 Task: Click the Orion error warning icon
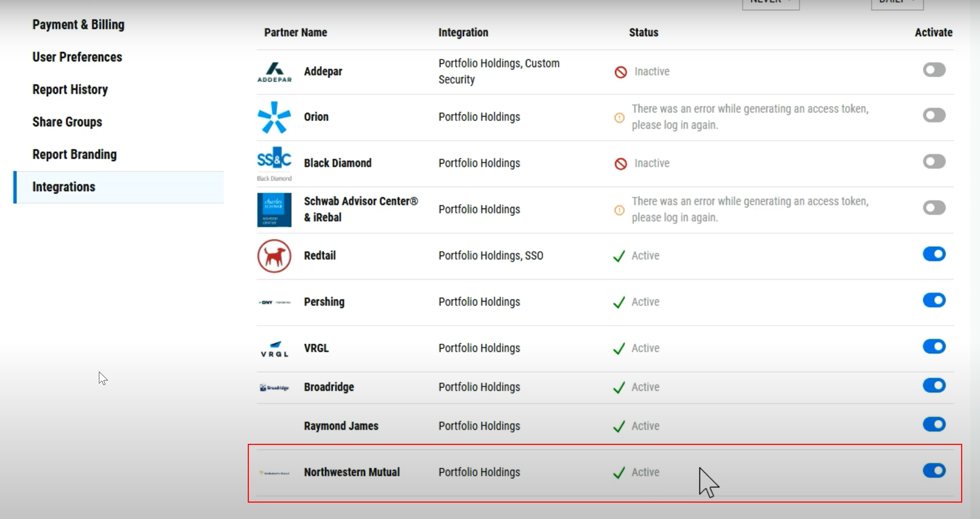tap(619, 118)
